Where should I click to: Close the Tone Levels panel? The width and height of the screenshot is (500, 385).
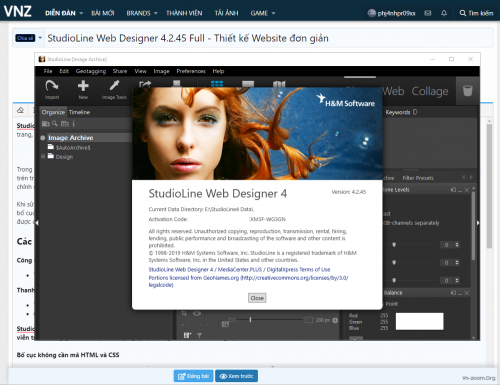point(467,190)
